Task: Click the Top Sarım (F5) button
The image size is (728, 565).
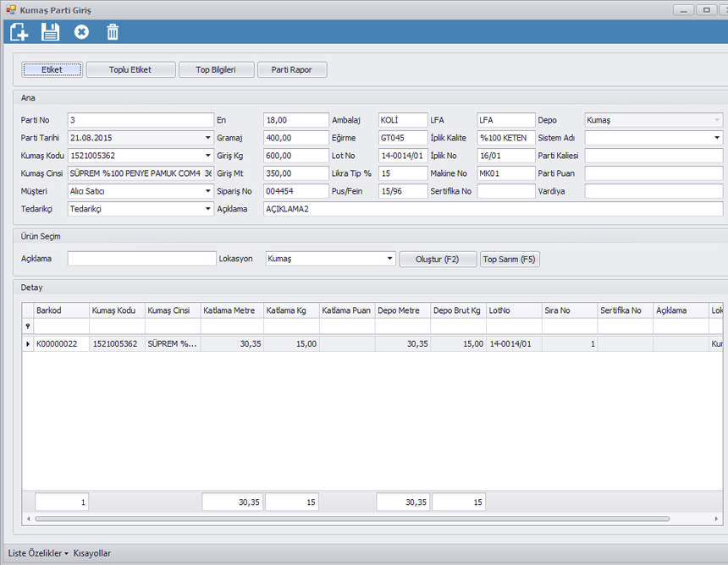Action: click(510, 259)
